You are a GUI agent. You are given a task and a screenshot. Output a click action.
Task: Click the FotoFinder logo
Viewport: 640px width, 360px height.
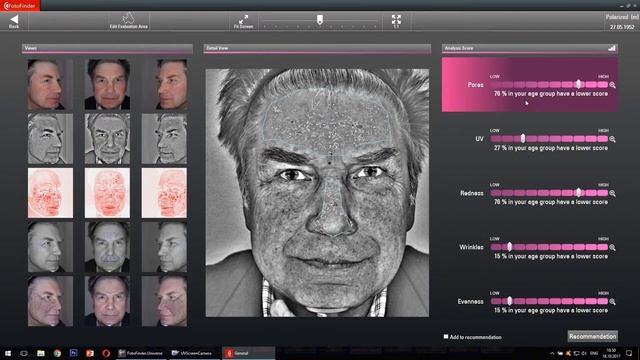[20, 6]
